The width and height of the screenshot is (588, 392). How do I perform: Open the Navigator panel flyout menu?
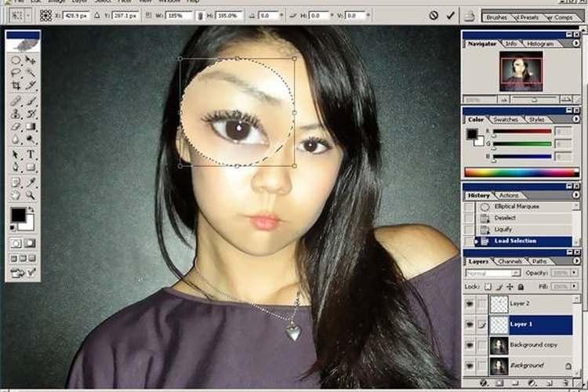coord(576,44)
